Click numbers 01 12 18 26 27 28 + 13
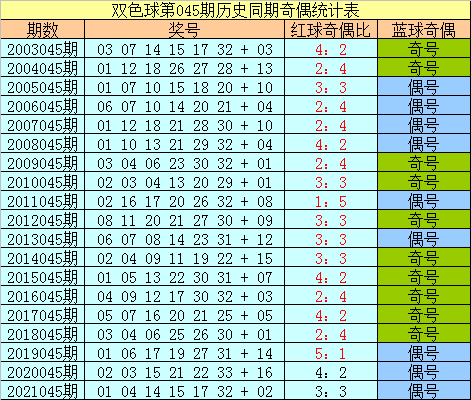 pyautogui.click(x=185, y=68)
